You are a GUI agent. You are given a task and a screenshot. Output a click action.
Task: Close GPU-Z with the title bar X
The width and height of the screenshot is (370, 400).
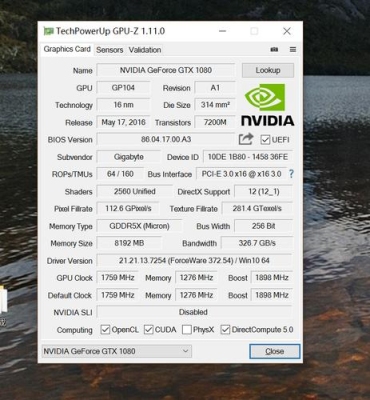tap(287, 31)
